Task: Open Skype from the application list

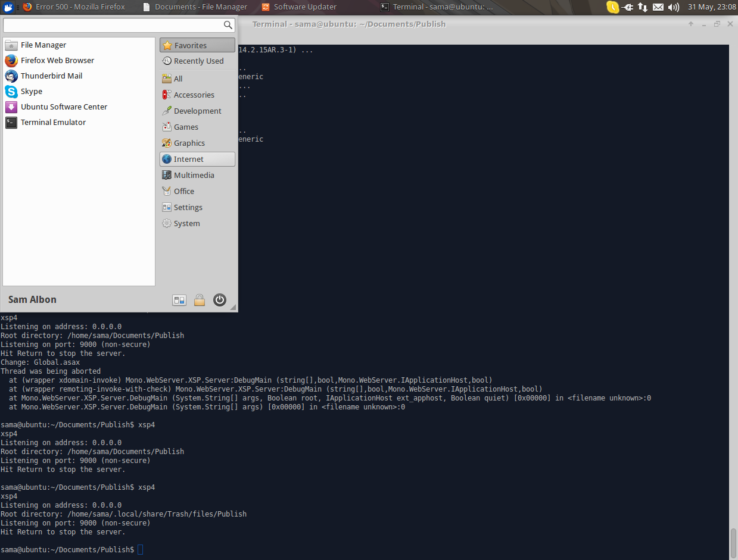Action: coord(30,91)
